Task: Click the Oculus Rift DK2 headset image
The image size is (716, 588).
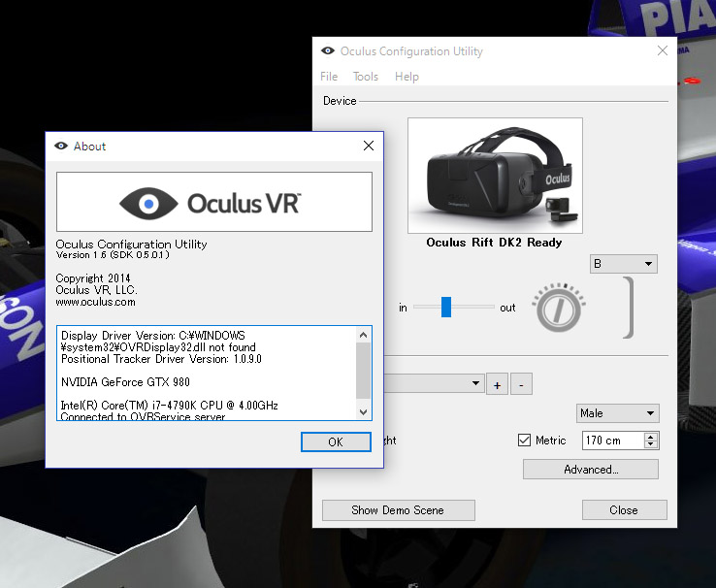Action: coord(495,176)
